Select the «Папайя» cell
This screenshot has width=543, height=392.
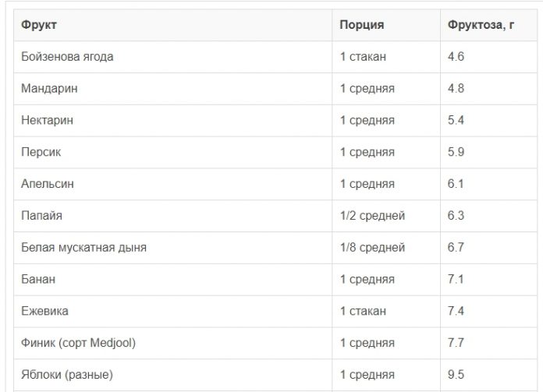(42, 216)
